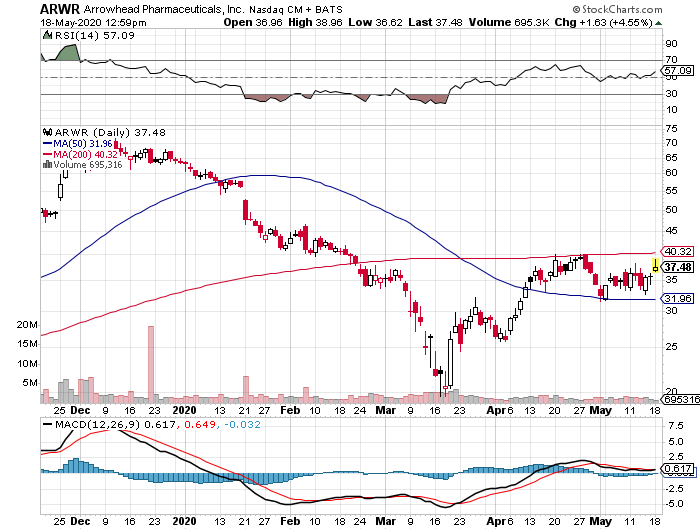The height and width of the screenshot is (530, 700).
Task: Click the Open 36.96 value
Action: (x=253, y=22)
